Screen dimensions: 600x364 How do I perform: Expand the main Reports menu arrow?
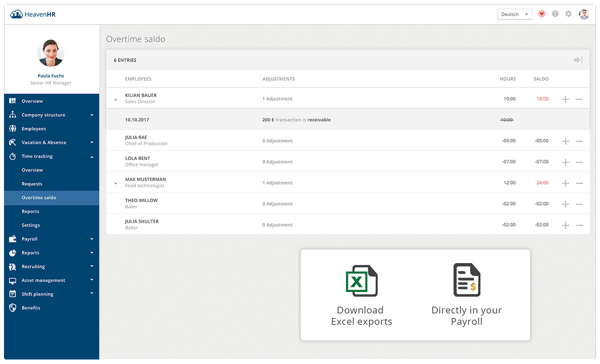coord(92,253)
